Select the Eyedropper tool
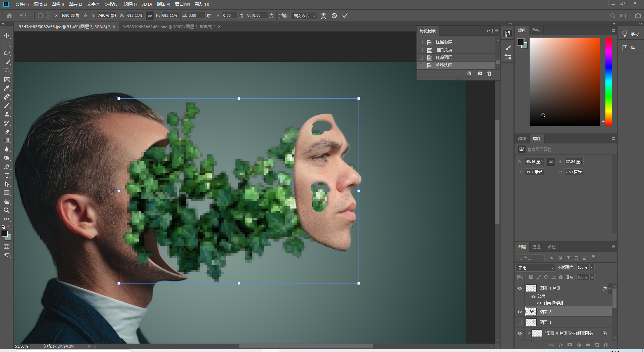644x352 pixels. tap(7, 88)
